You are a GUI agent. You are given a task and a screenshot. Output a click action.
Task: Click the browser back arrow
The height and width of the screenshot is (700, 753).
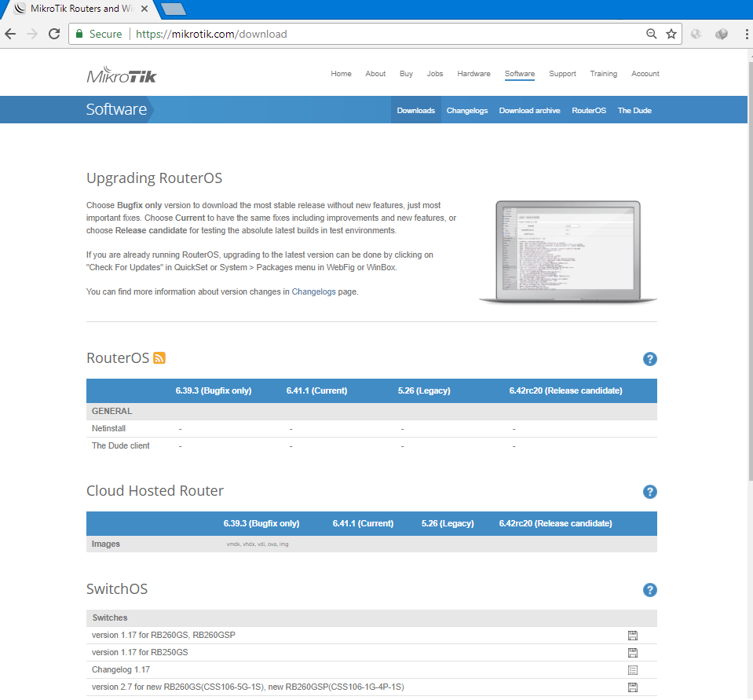tap(10, 34)
